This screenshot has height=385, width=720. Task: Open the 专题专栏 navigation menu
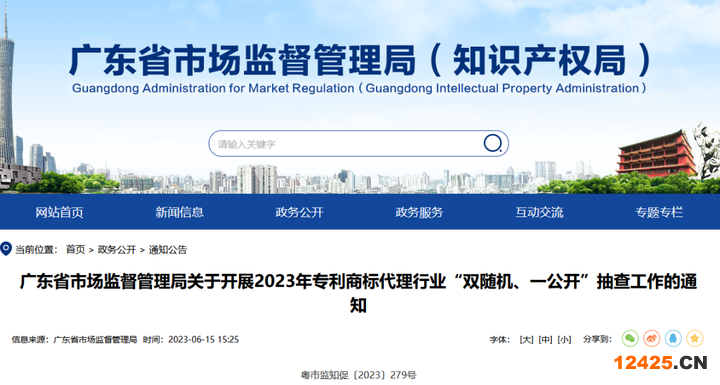tap(659, 212)
